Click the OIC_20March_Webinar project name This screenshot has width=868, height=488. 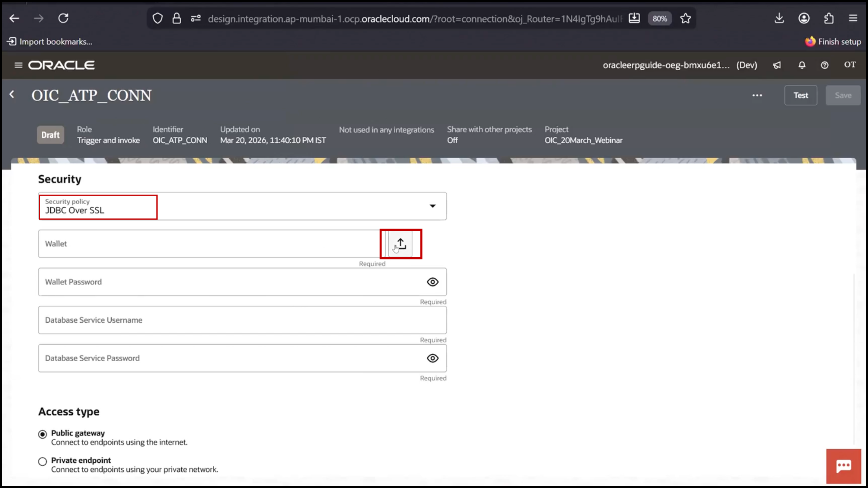[x=583, y=141]
